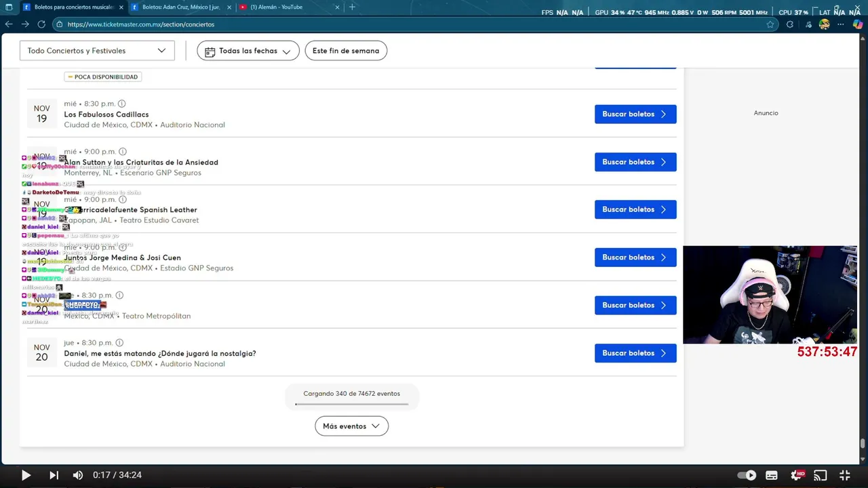Open Daniel, me estás matando event title
Screen dimensions: 868x488
(x=160, y=354)
